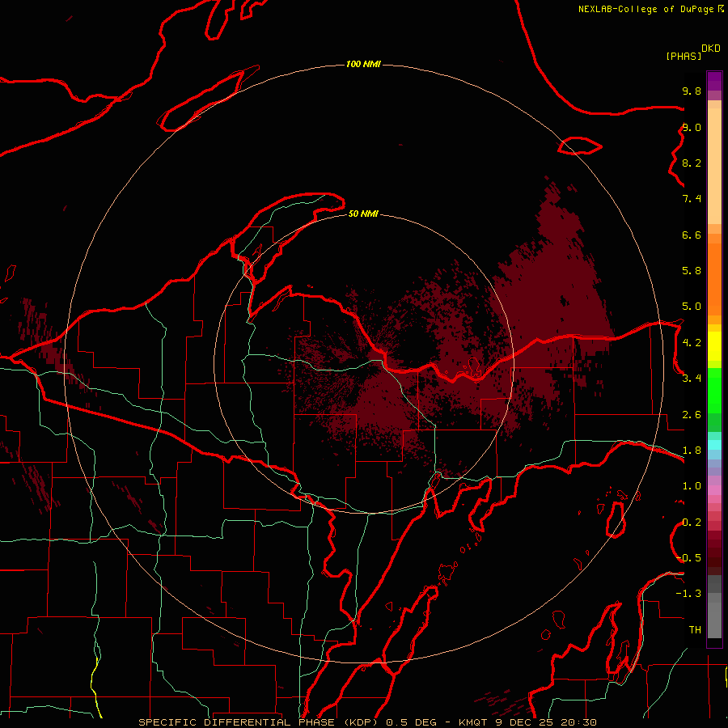The image size is (728, 728).
Task: Click the 1.8 scale value
Action: (692, 451)
